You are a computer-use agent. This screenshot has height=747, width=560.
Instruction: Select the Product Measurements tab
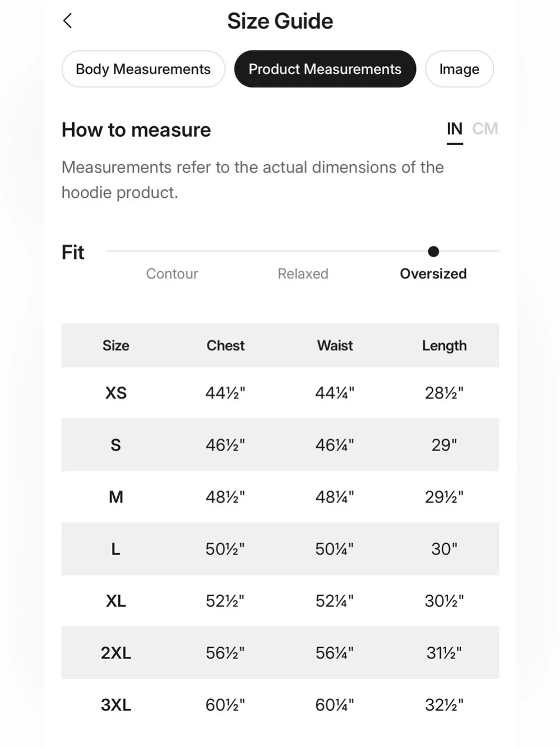(325, 69)
